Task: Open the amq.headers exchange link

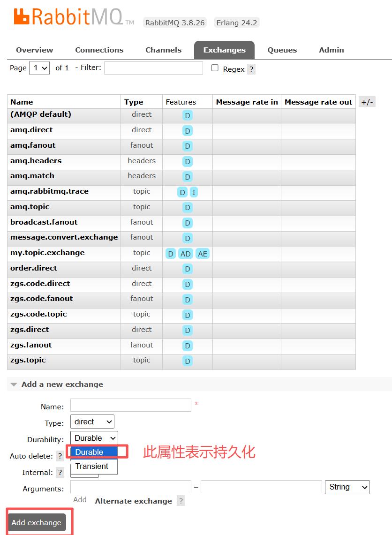Action: point(36,161)
